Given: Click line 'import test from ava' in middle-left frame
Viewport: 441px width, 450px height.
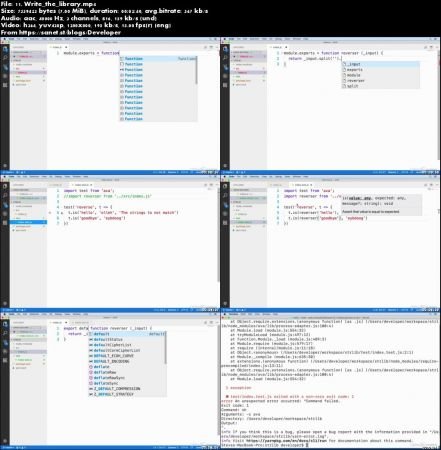Looking at the screenshot, I should [x=89, y=191].
